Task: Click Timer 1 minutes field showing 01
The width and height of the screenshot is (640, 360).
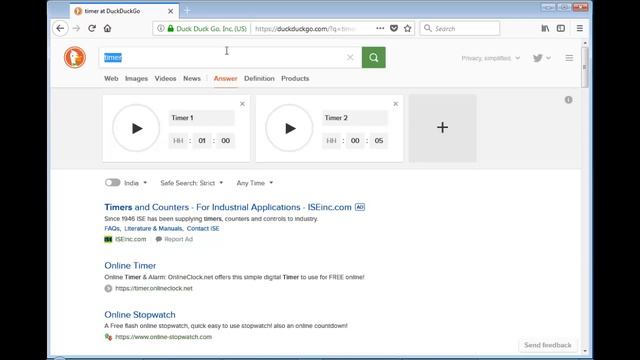Action: click(202, 141)
